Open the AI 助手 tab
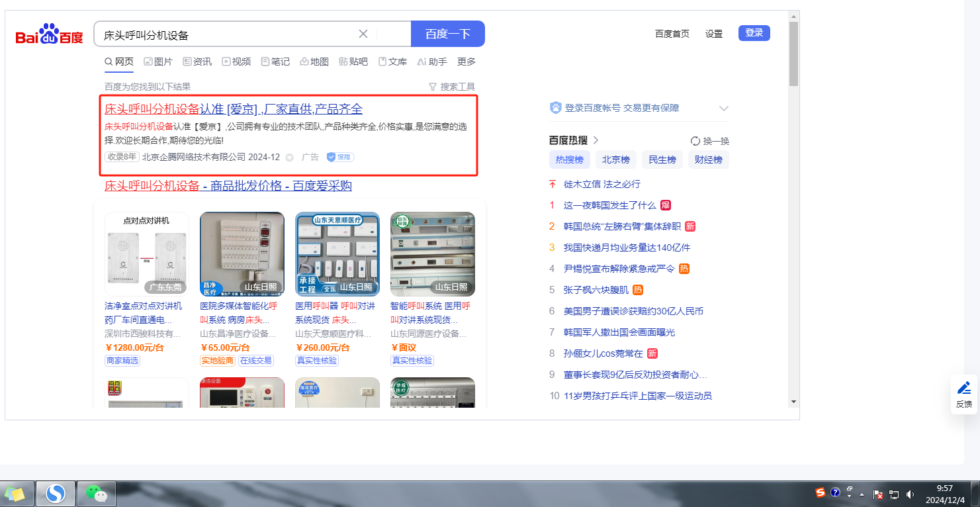The image size is (980, 507). point(432,62)
